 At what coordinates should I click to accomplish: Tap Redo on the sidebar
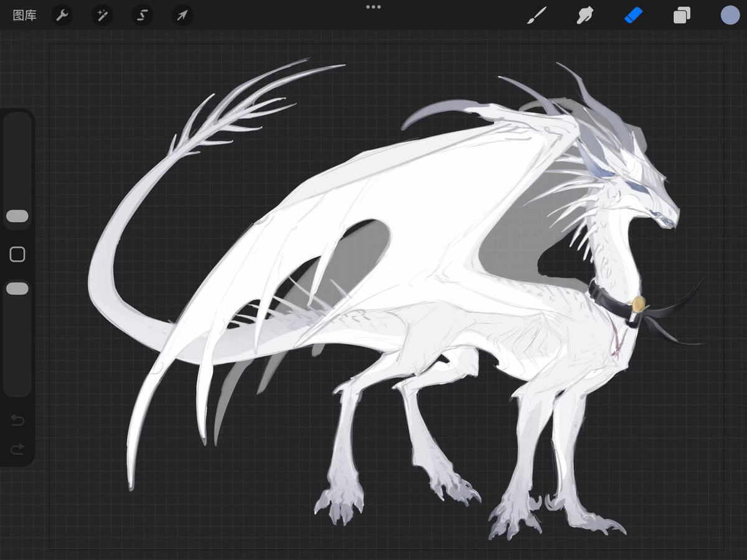pyautogui.click(x=17, y=449)
